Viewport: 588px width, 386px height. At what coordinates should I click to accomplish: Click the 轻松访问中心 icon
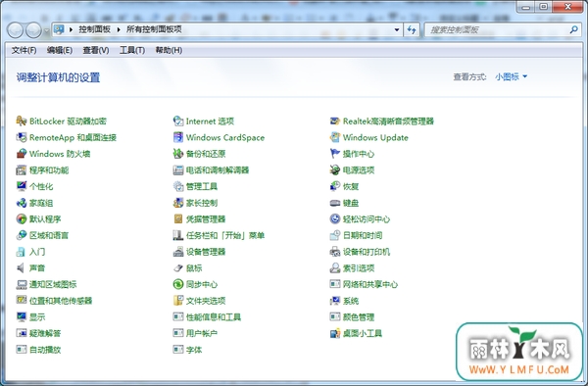(335, 218)
